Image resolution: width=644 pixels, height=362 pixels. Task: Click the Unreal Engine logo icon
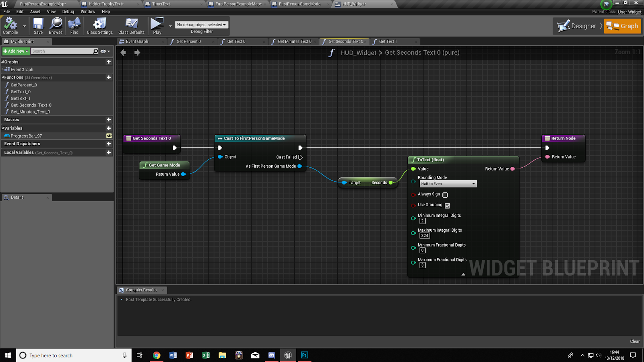[4, 4]
